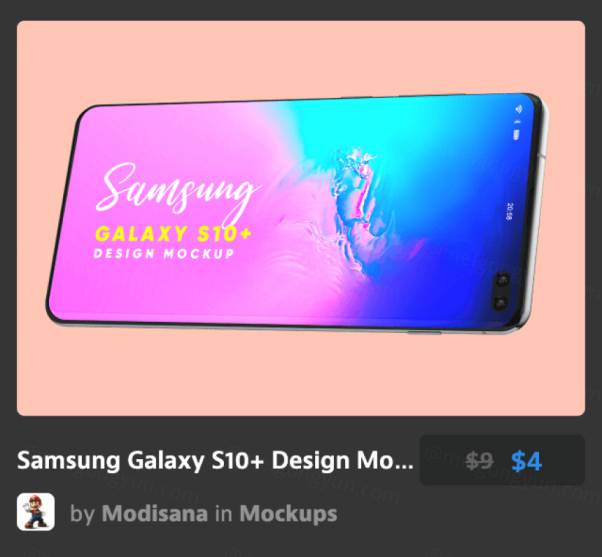Click the Wi-Fi status icon on phone screen
Screen dimensions: 602x557
click(519, 109)
